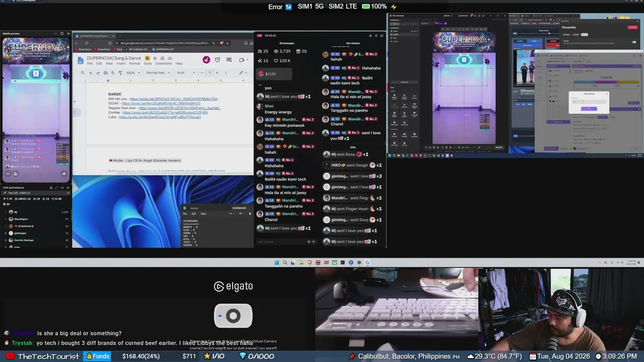Open the taskbar search magnifier
Viewport: 644px width, 362px height.
pos(285,262)
